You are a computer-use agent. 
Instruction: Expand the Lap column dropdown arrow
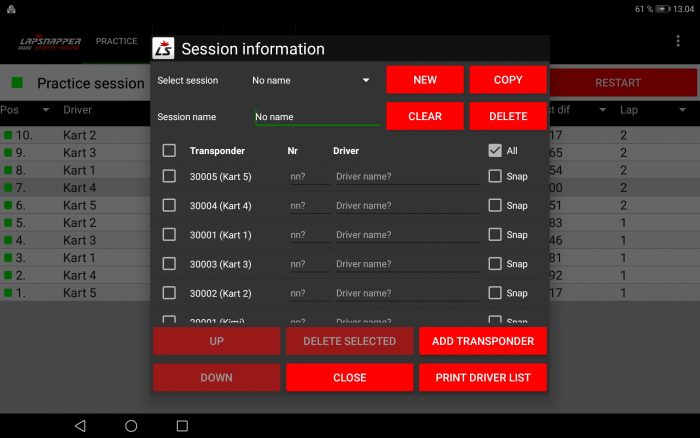pyautogui.click(x=682, y=110)
